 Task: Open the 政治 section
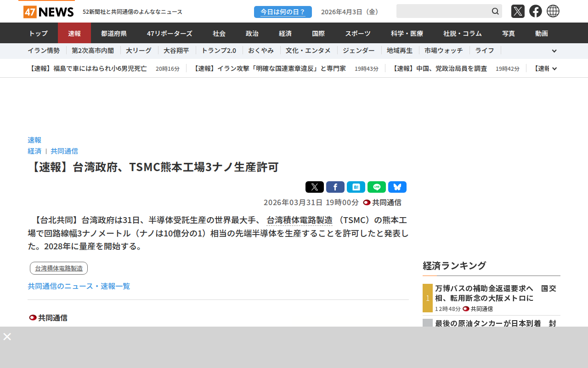(252, 33)
